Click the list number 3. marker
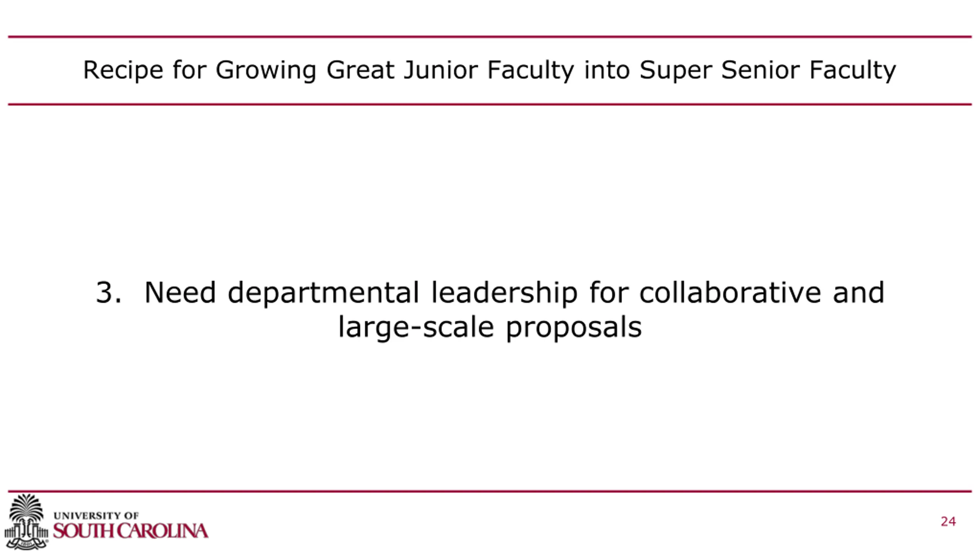Screen dimensions: 980x553 coord(109,293)
